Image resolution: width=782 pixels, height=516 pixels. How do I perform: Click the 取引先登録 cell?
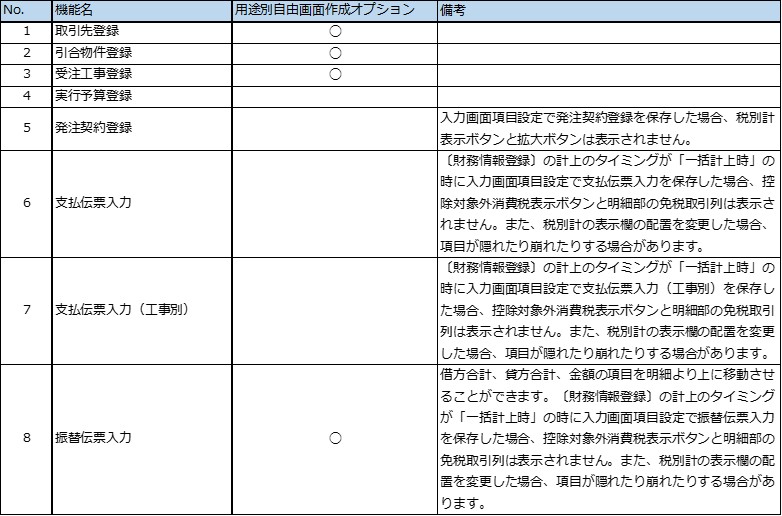click(x=87, y=31)
